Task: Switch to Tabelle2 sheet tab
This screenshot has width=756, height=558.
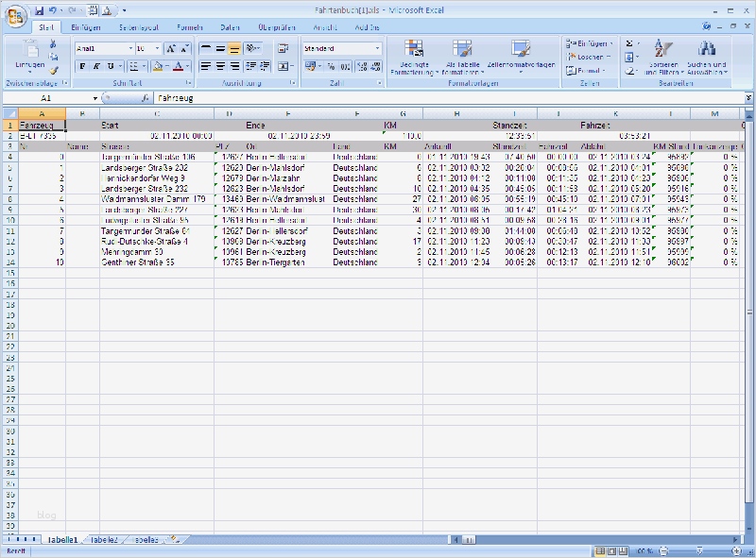Action: pyautogui.click(x=104, y=540)
